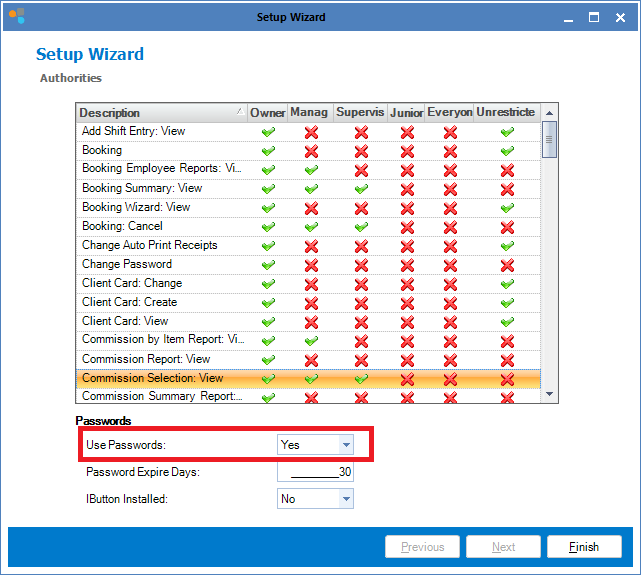Click Manager red cross in Booking row

point(311,151)
